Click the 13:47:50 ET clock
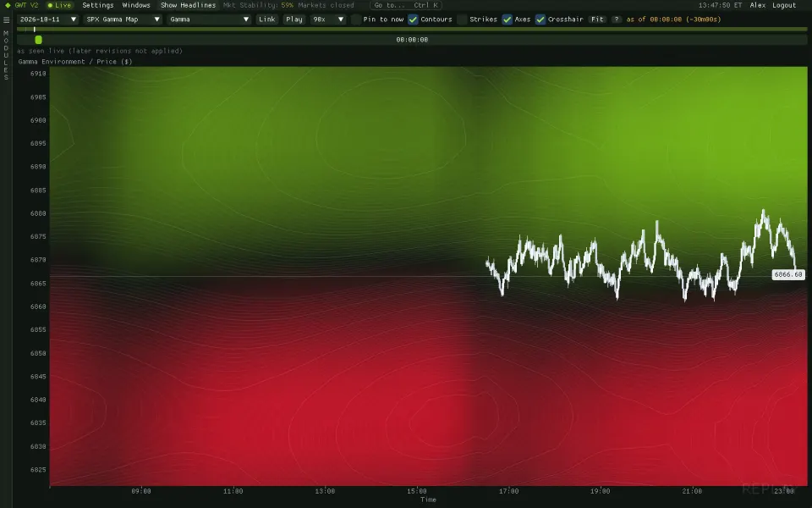Viewport: 812px width, 508px height. 721,5
